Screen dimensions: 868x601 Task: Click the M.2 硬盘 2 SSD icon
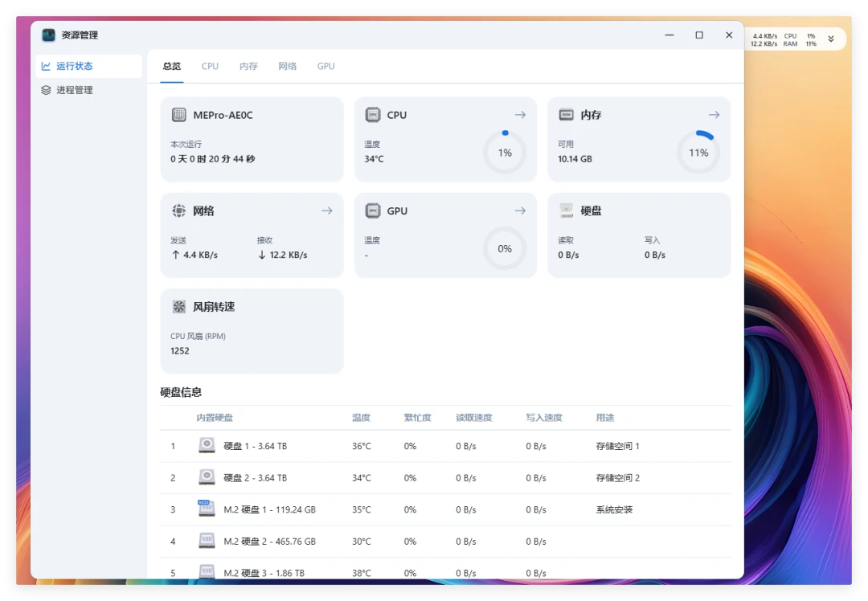pyautogui.click(x=207, y=541)
